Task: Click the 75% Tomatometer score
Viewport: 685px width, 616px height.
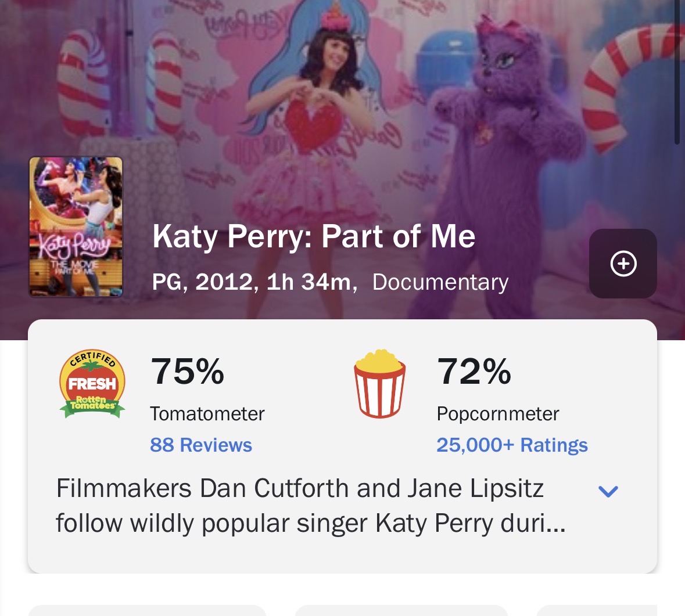Action: pyautogui.click(x=187, y=372)
